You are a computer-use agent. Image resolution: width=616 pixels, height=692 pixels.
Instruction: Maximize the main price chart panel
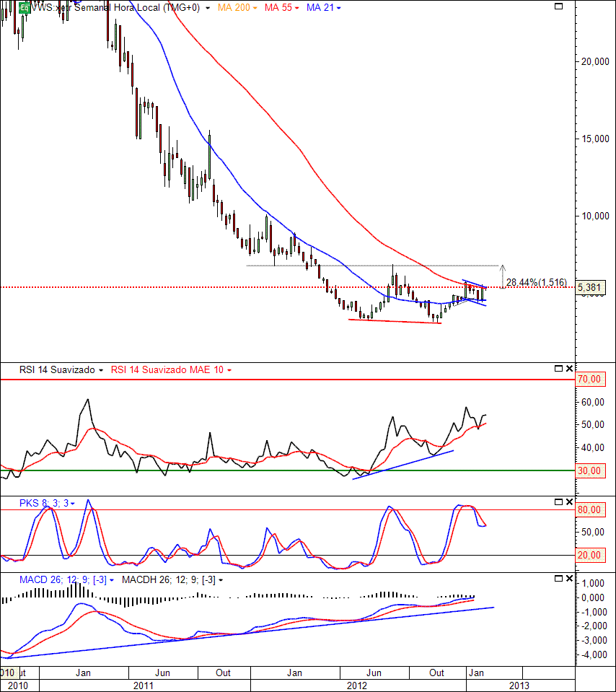(558, 6)
